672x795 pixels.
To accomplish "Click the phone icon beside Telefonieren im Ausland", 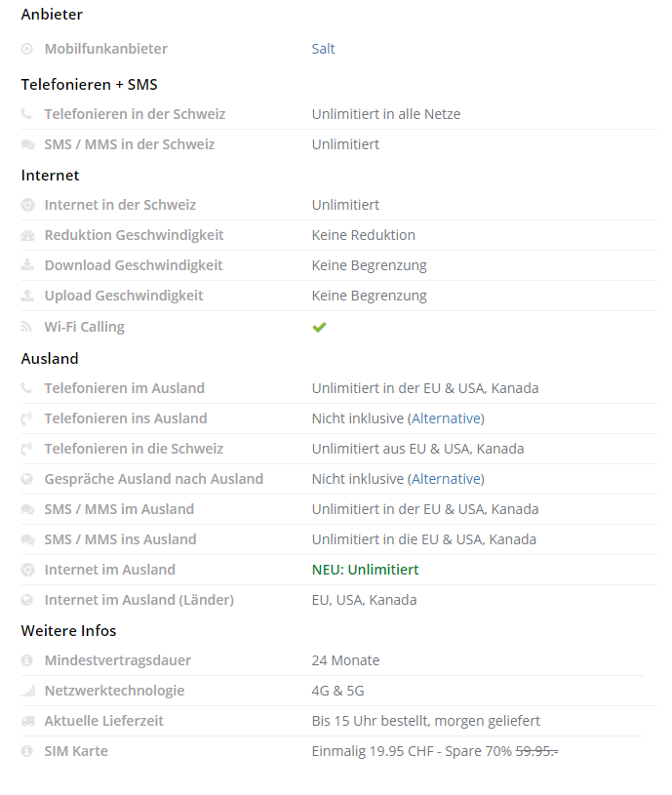I will point(26,388).
